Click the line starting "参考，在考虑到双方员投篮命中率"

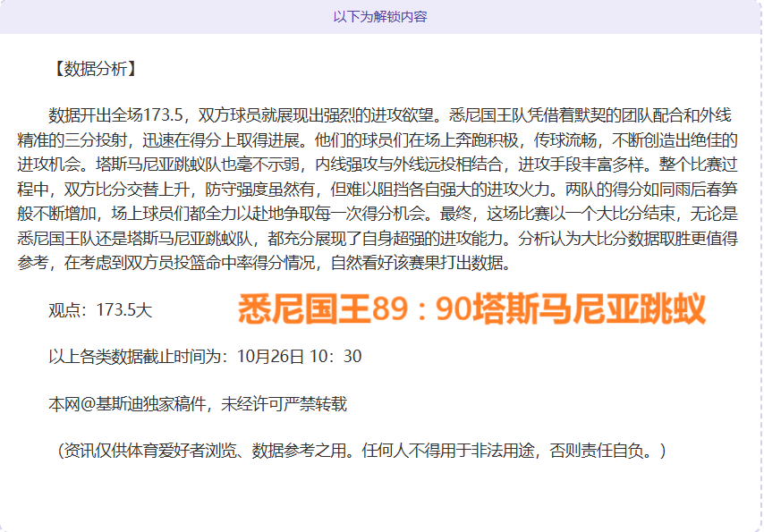coord(268,264)
